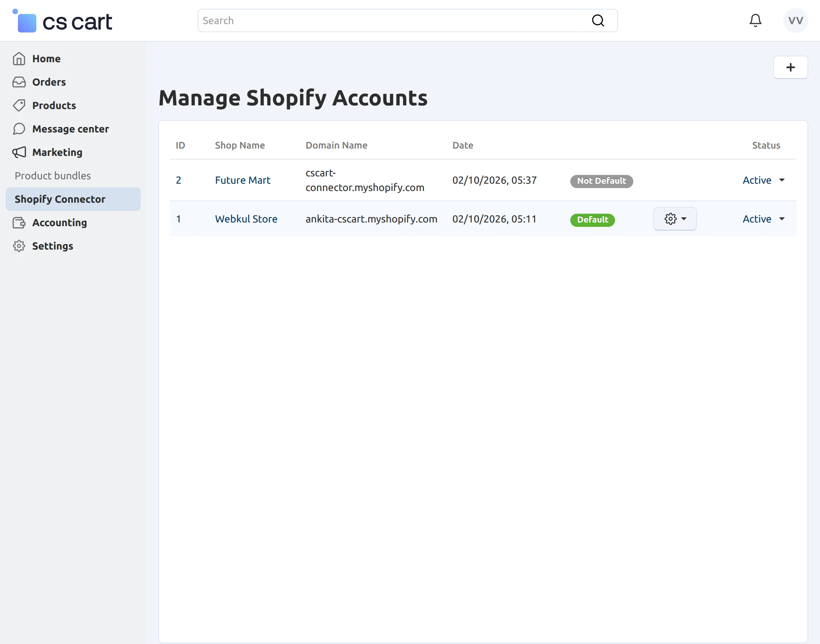This screenshot has height=644, width=820.
Task: Expand Webkul Store Active status dropdown
Action: pos(763,219)
